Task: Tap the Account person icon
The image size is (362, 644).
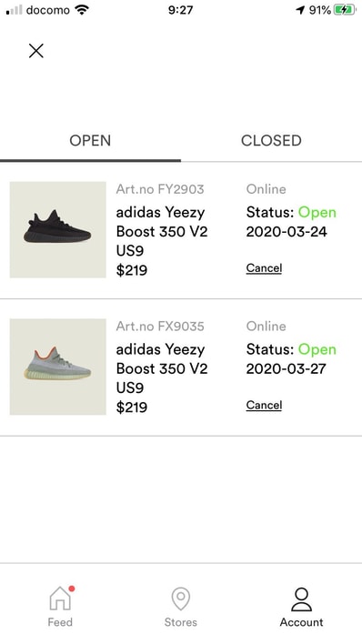Action: (x=301, y=599)
